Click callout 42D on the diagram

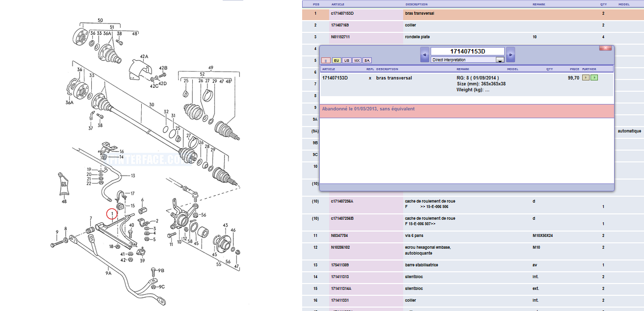[x=163, y=83]
